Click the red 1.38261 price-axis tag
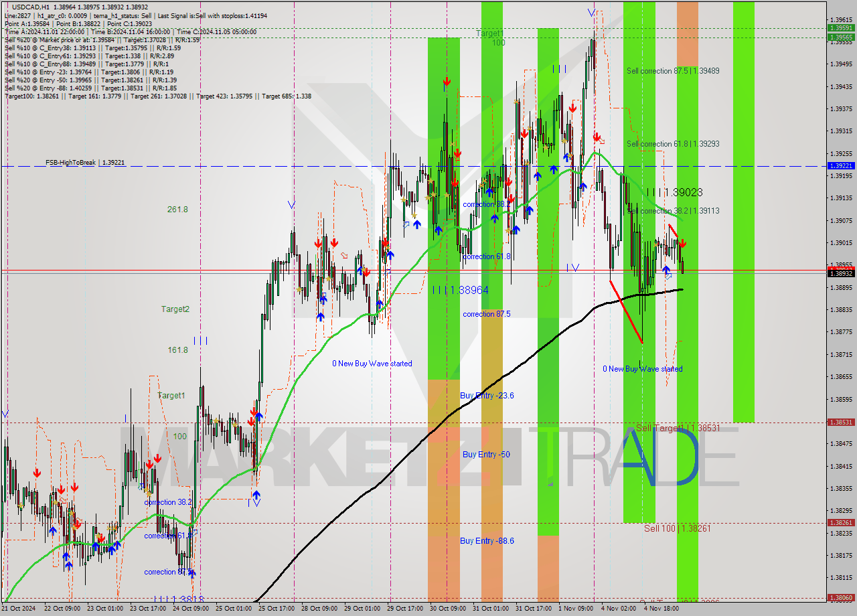The width and height of the screenshot is (857, 616). click(x=841, y=523)
